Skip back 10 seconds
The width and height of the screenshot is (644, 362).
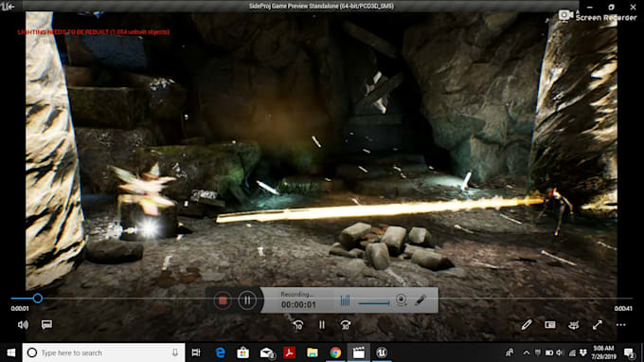tap(298, 325)
